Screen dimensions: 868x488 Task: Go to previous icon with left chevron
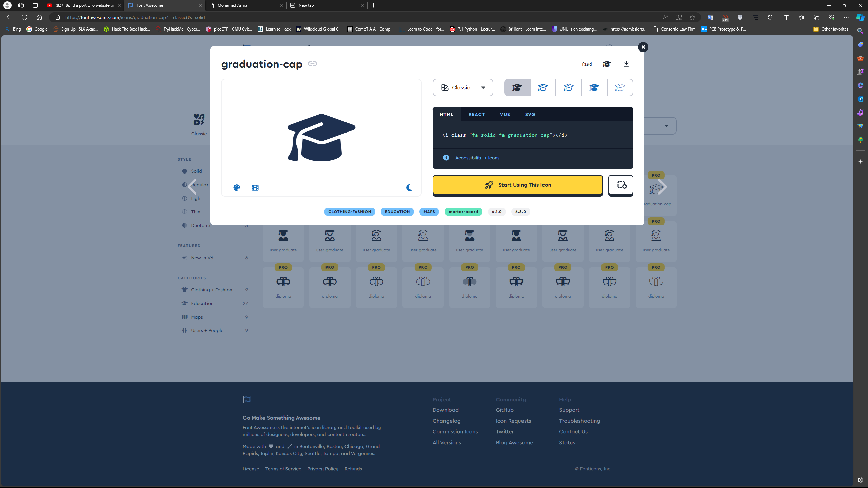coord(192,187)
